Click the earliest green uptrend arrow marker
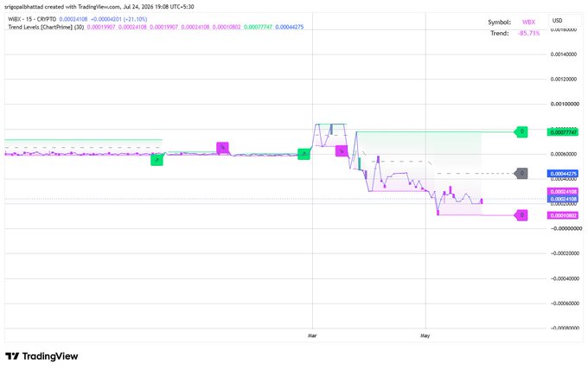The height and width of the screenshot is (370, 588). [x=157, y=160]
